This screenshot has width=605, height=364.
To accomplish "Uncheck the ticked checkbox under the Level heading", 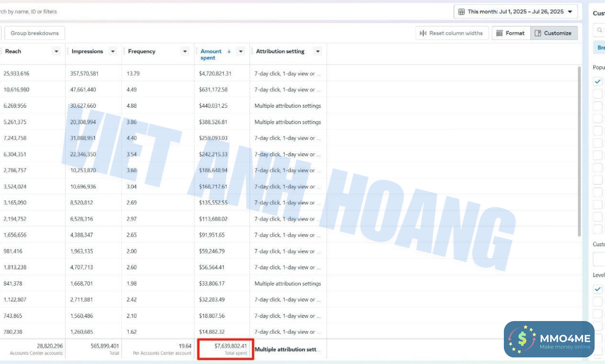I will [x=598, y=289].
